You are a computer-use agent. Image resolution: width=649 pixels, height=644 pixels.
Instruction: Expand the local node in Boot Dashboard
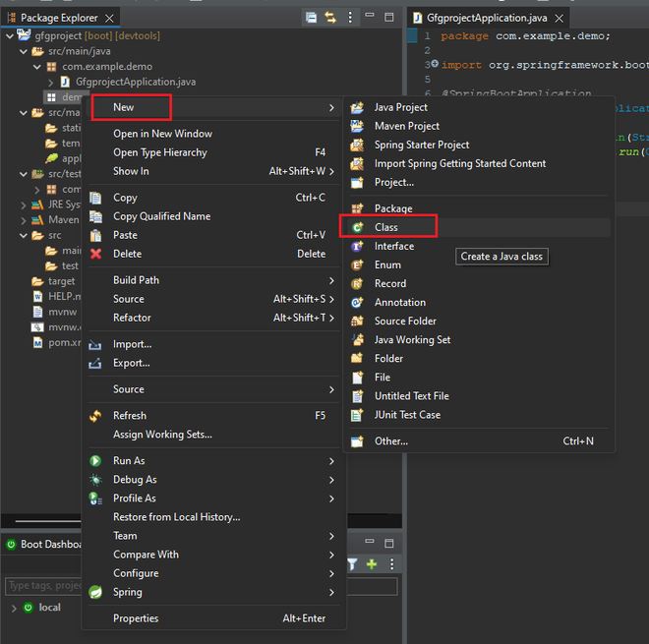point(14,608)
